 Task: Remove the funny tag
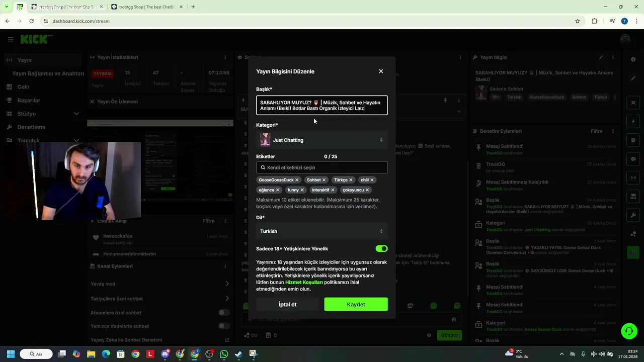302,190
